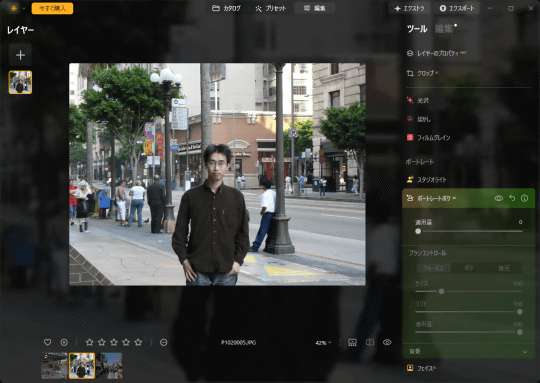Toggle ポートレートボケ effect visibility eye
This screenshot has height=383, width=540.
pos(498,198)
